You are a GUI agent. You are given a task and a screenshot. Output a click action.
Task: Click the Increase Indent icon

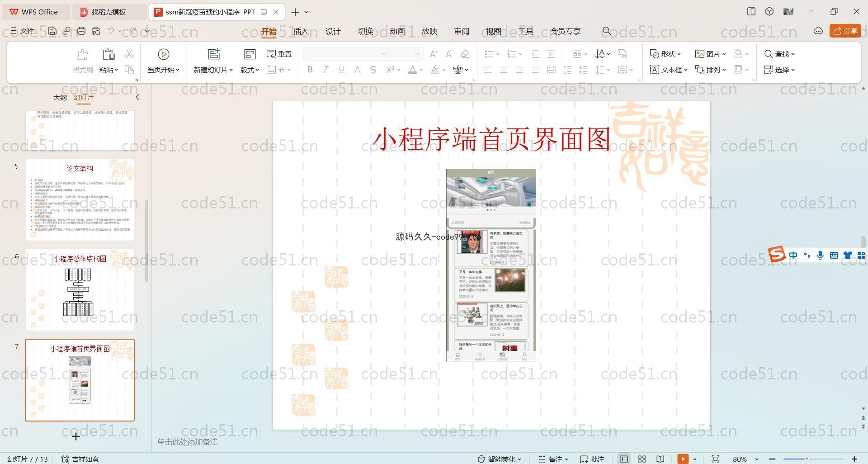click(551, 54)
